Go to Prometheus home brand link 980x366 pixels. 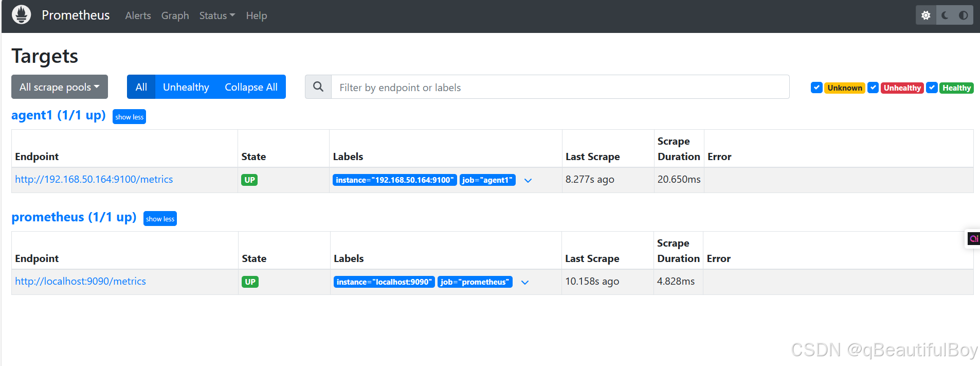pyautogui.click(x=76, y=15)
